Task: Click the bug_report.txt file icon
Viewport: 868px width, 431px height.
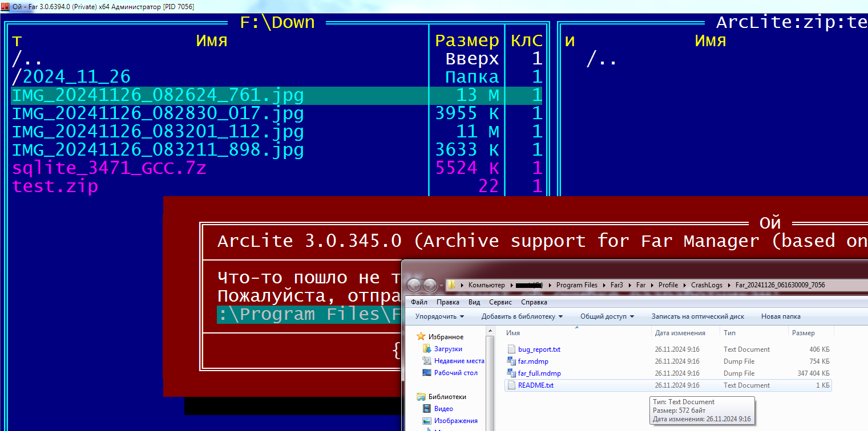Action: click(x=511, y=349)
